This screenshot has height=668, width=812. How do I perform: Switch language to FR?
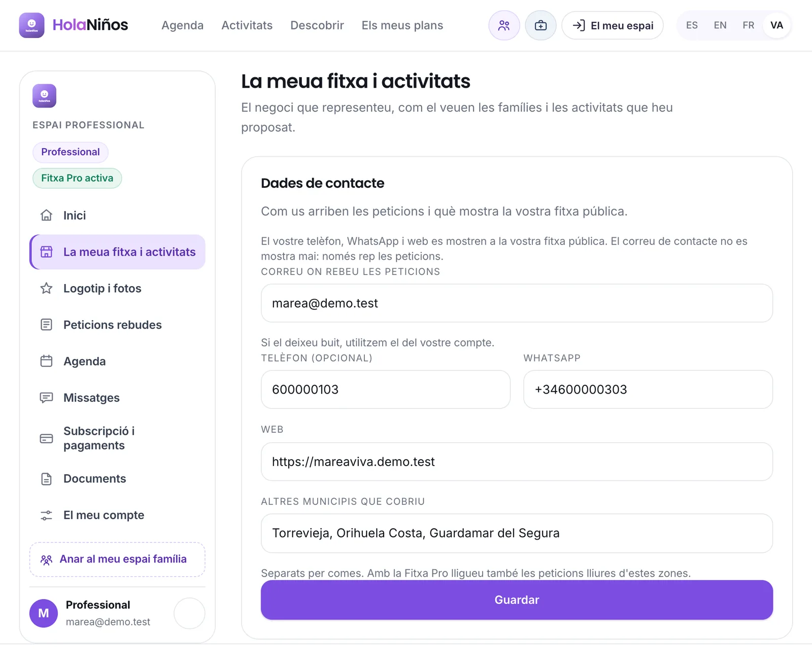coord(748,25)
